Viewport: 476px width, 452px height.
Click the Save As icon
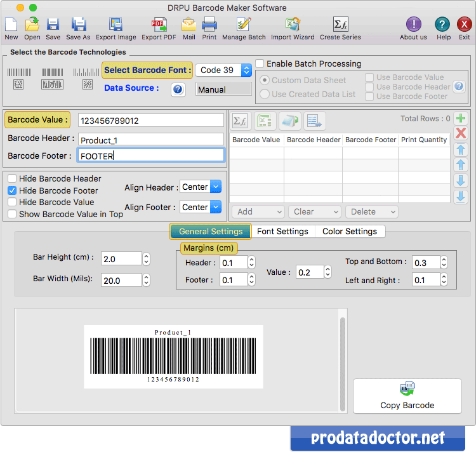pyautogui.click(x=79, y=24)
